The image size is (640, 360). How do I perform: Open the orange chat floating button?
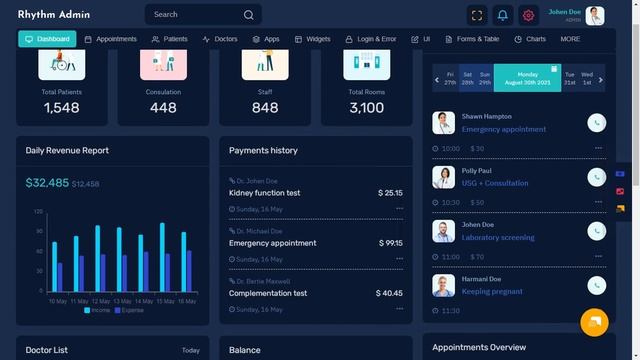(x=594, y=322)
